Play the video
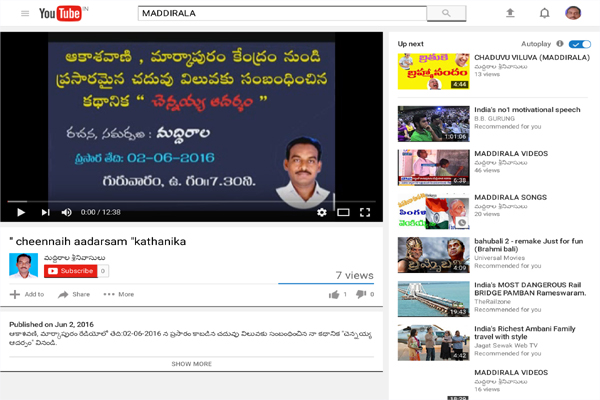This screenshot has width=600, height=400. click(21, 212)
